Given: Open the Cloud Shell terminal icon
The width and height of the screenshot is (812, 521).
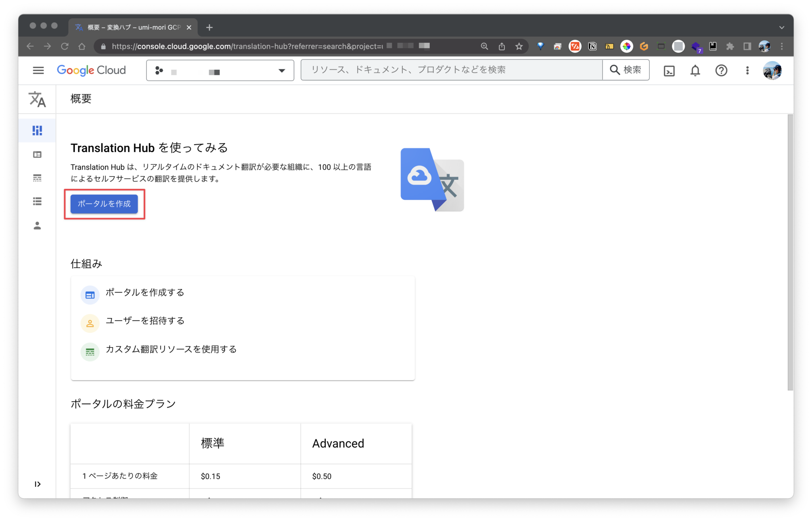Looking at the screenshot, I should 669,71.
